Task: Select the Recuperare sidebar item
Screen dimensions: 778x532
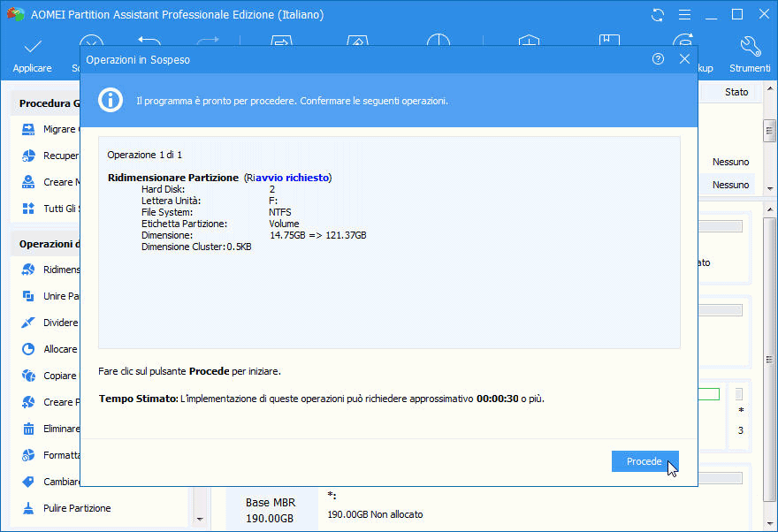Action: 50,156
